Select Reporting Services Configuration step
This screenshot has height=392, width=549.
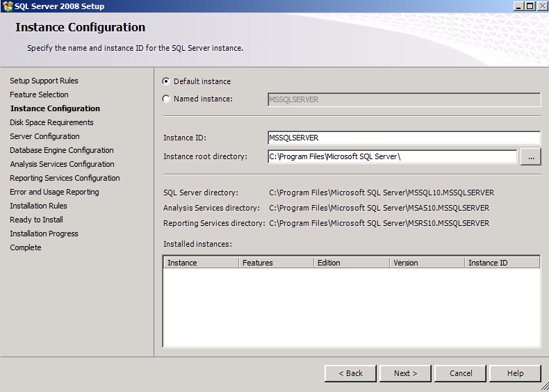coord(65,178)
